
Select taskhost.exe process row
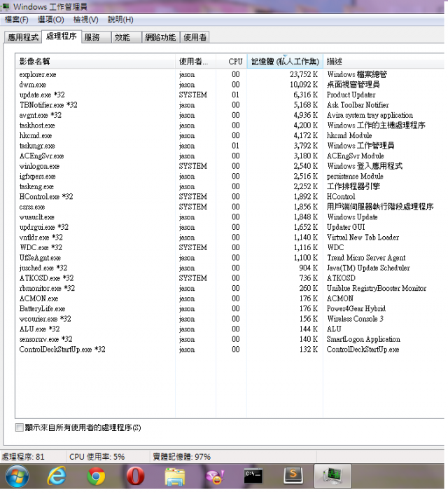230,125
